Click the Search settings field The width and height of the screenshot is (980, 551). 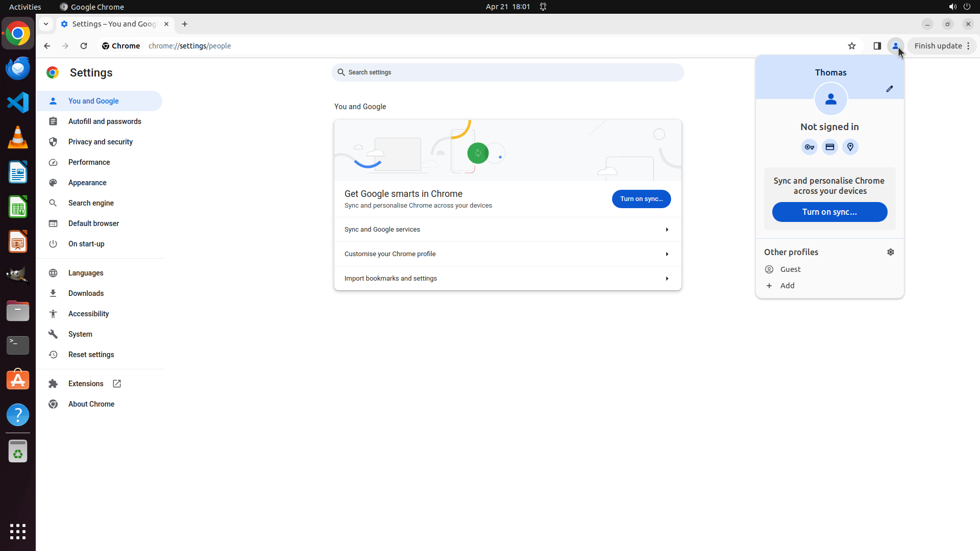[x=507, y=72]
